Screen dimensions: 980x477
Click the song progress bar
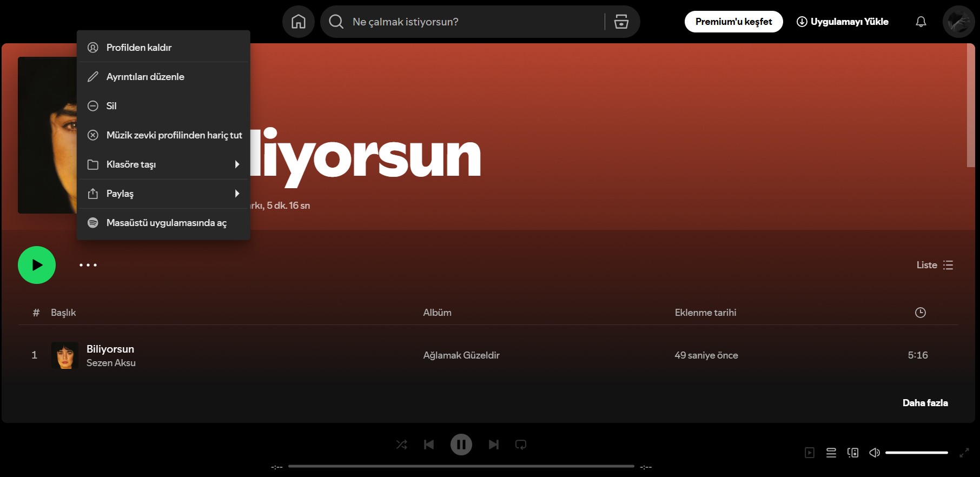coord(461,466)
